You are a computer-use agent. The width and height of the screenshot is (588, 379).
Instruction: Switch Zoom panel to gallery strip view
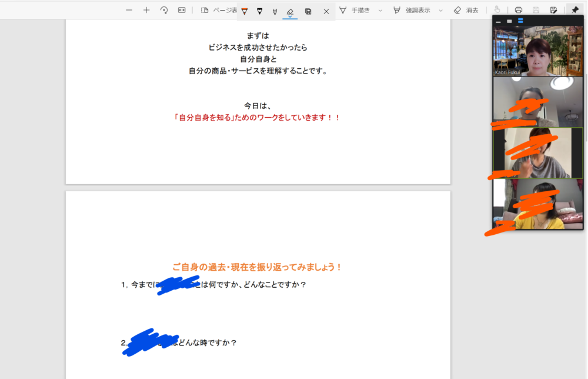(520, 21)
